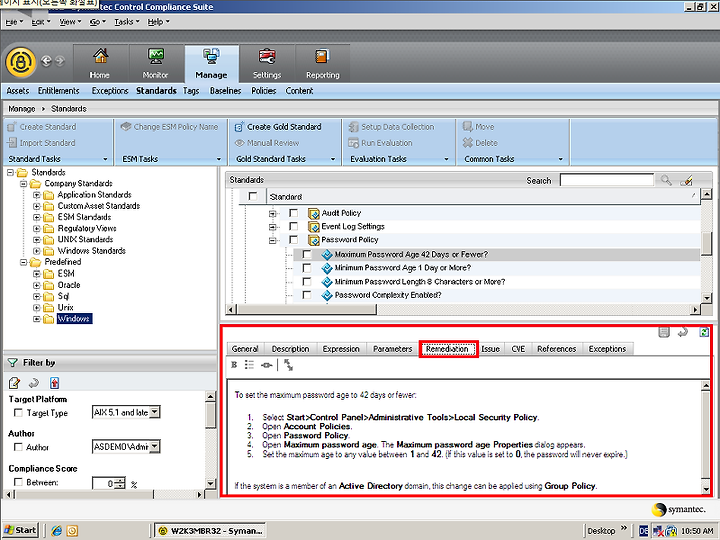Check the Minimum Password Age 1 Day checkbox
Screen dimensions: 720x540
click(x=307, y=268)
